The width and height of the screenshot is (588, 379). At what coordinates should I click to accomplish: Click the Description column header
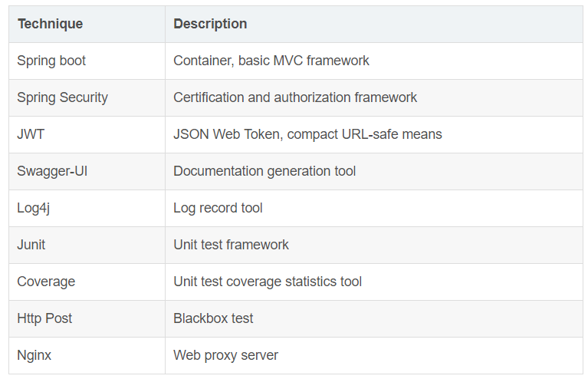tap(374, 24)
